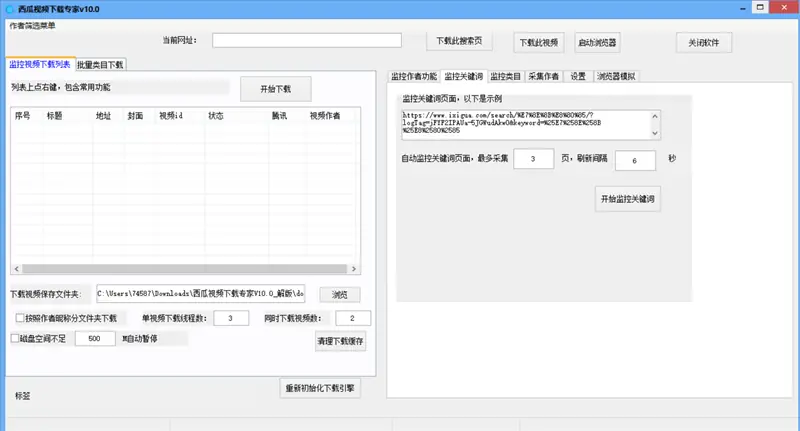Click the horizontal scrollbar of the video list
800x431 pixels.
click(185, 269)
